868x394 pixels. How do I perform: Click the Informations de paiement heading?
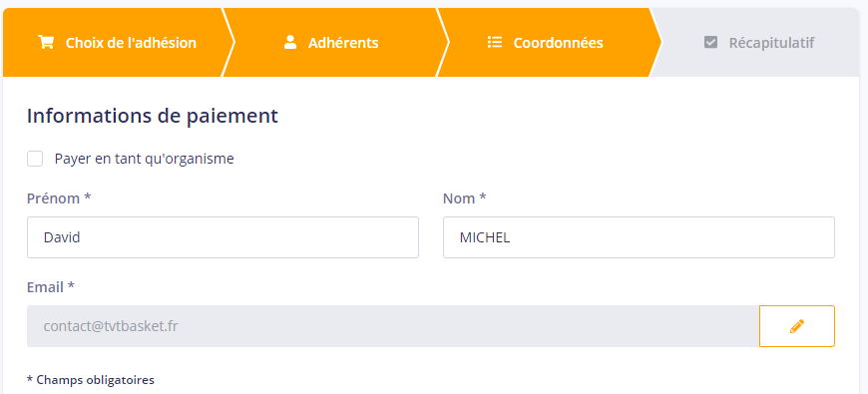click(153, 117)
